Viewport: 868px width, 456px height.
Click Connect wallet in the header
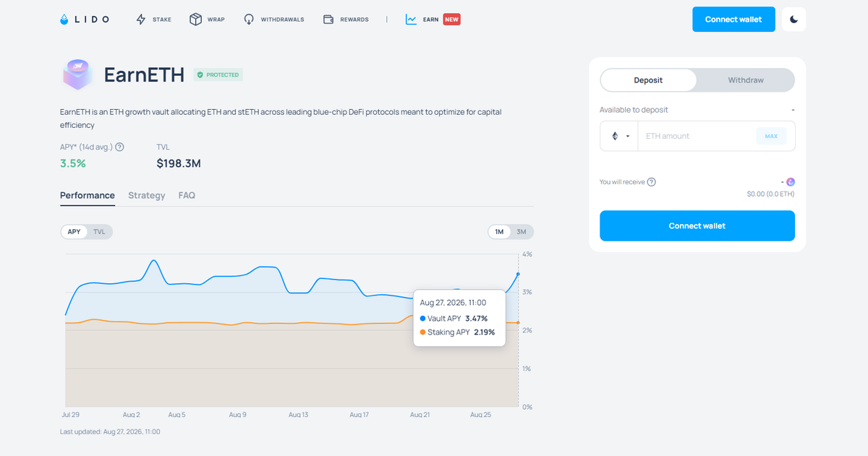point(733,20)
